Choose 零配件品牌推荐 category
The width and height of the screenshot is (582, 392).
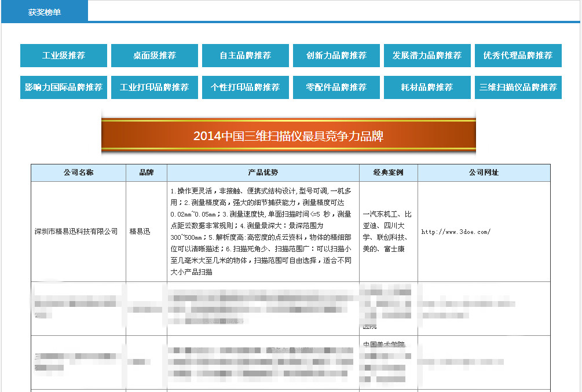336,87
